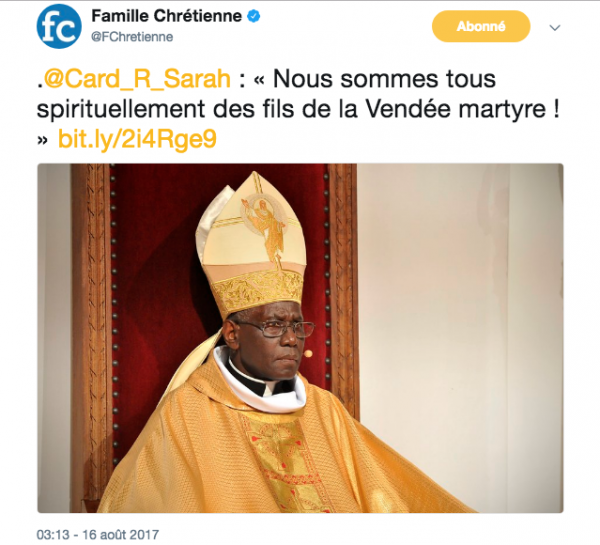
Task: Open the bit.ly/2i4Rge9 link
Action: pyautogui.click(x=137, y=139)
